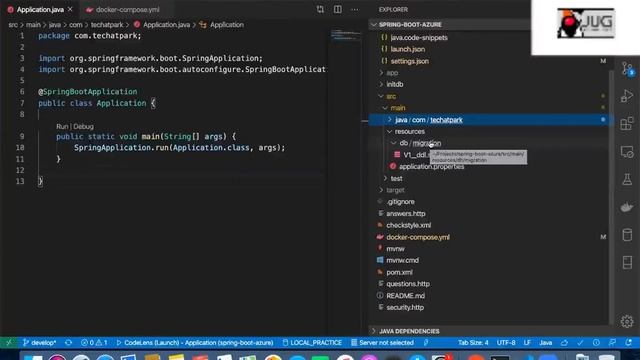Open the Manage gear menu

coord(627,322)
